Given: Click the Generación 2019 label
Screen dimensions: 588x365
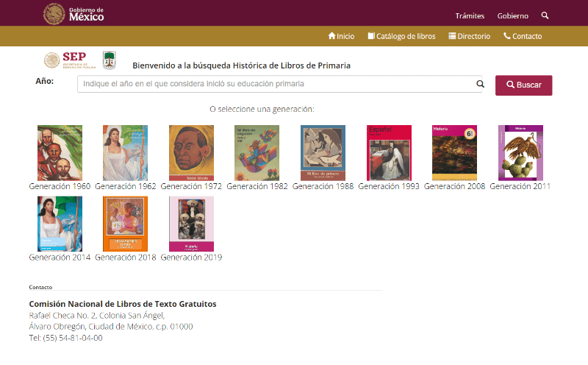Looking at the screenshot, I should (191, 258).
